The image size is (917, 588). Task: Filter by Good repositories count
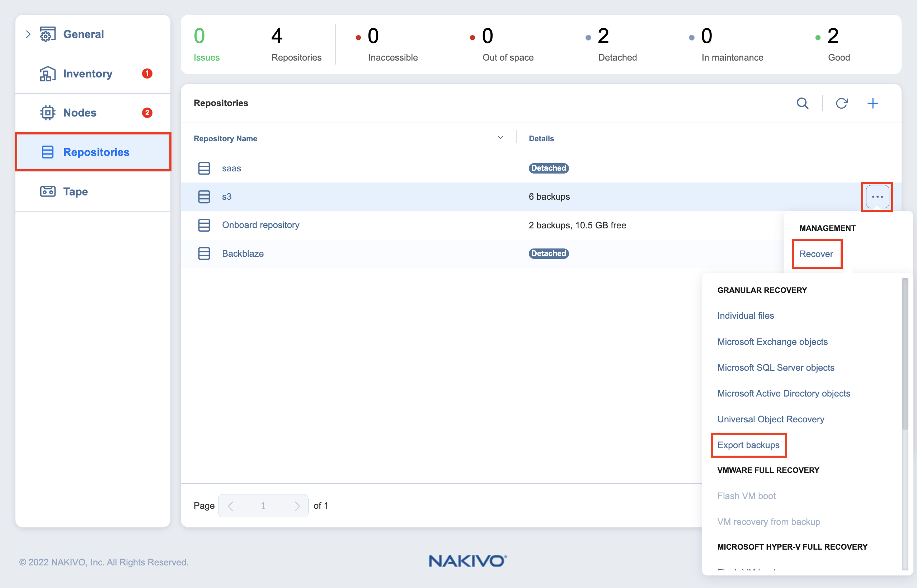pos(833,44)
